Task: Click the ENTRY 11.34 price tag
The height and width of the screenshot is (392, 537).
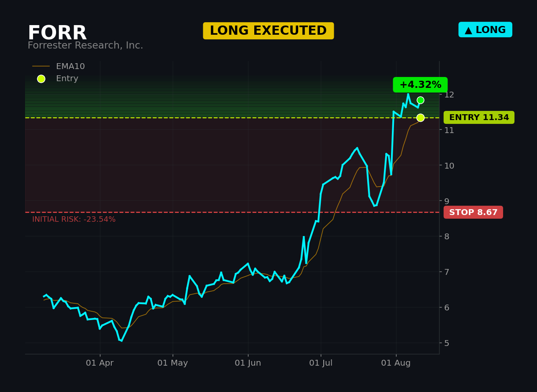Action: coord(479,118)
